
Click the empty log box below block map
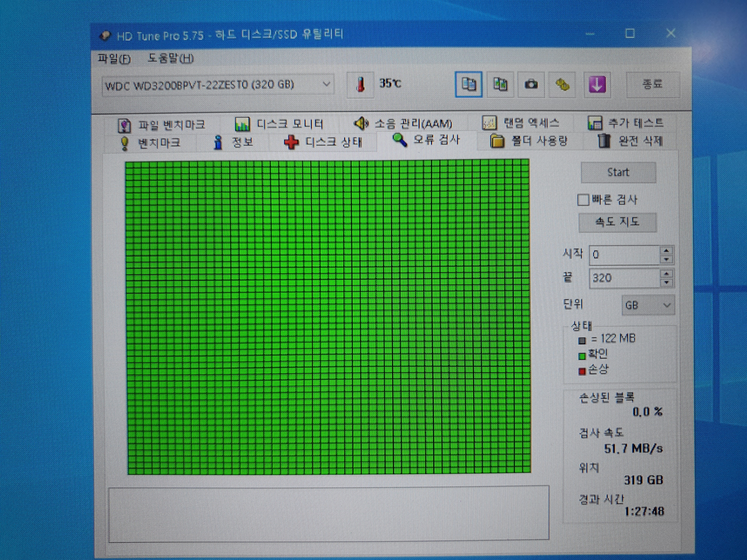tap(329, 514)
